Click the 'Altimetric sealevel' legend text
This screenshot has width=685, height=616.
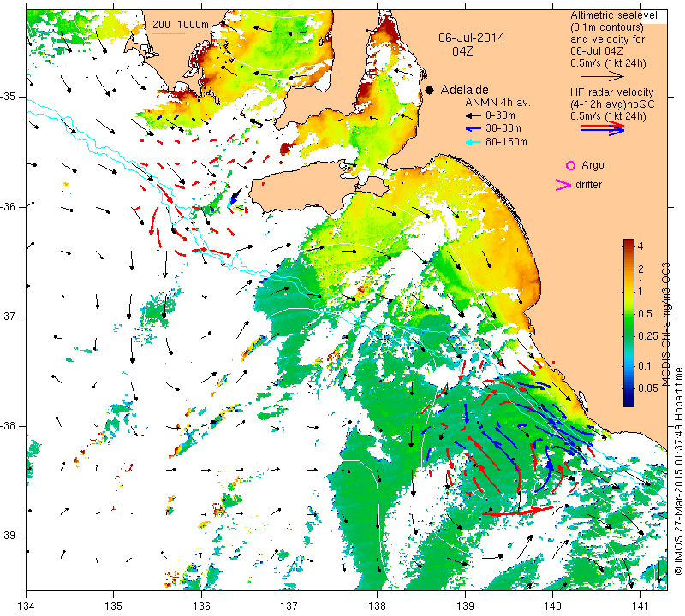(613, 15)
